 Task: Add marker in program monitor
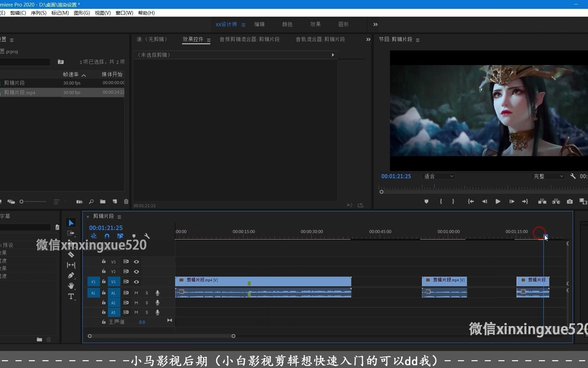pos(426,201)
